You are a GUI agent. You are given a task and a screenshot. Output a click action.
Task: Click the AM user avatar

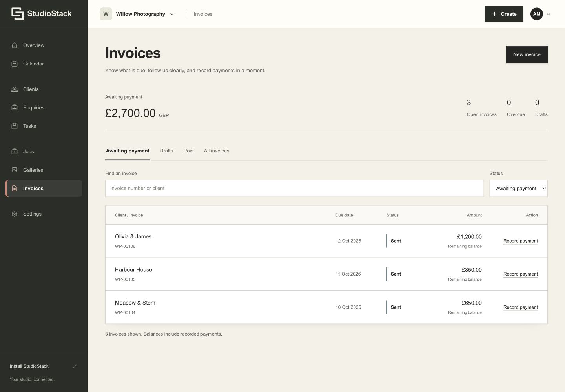[x=537, y=14]
